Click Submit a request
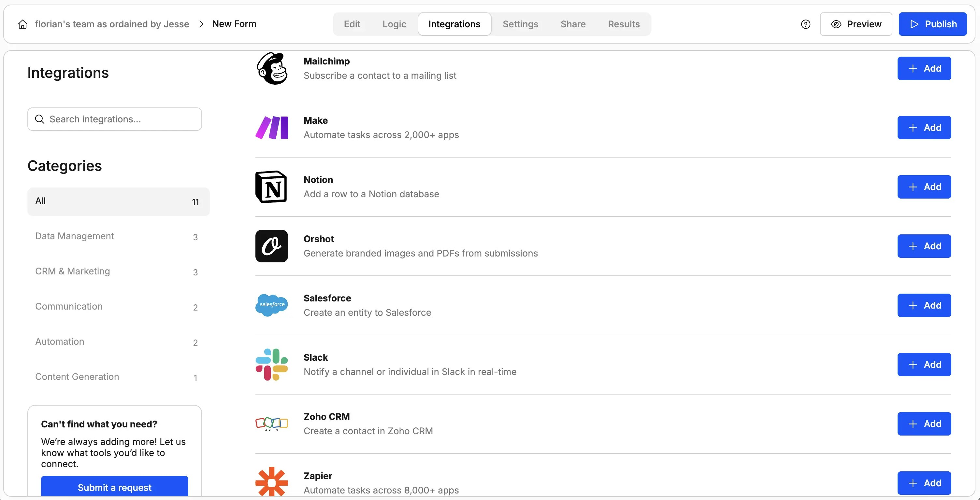The width and height of the screenshot is (980, 500). click(114, 487)
